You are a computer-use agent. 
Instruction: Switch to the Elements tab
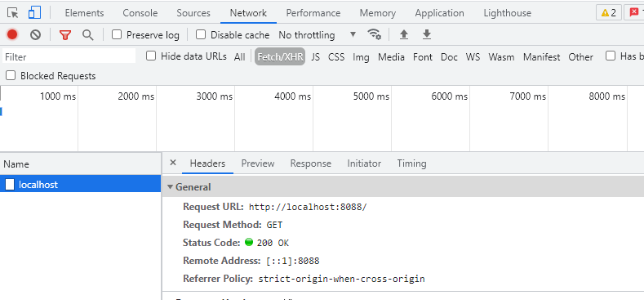pyautogui.click(x=85, y=13)
